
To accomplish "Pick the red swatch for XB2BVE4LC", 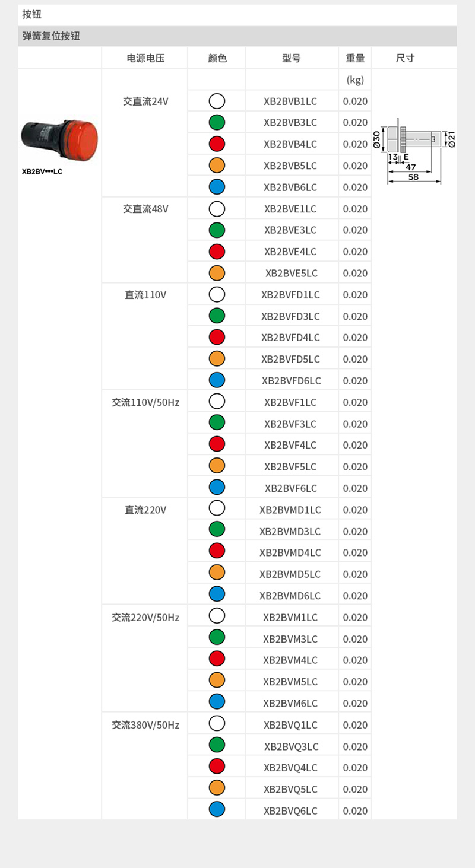I will [x=217, y=252].
